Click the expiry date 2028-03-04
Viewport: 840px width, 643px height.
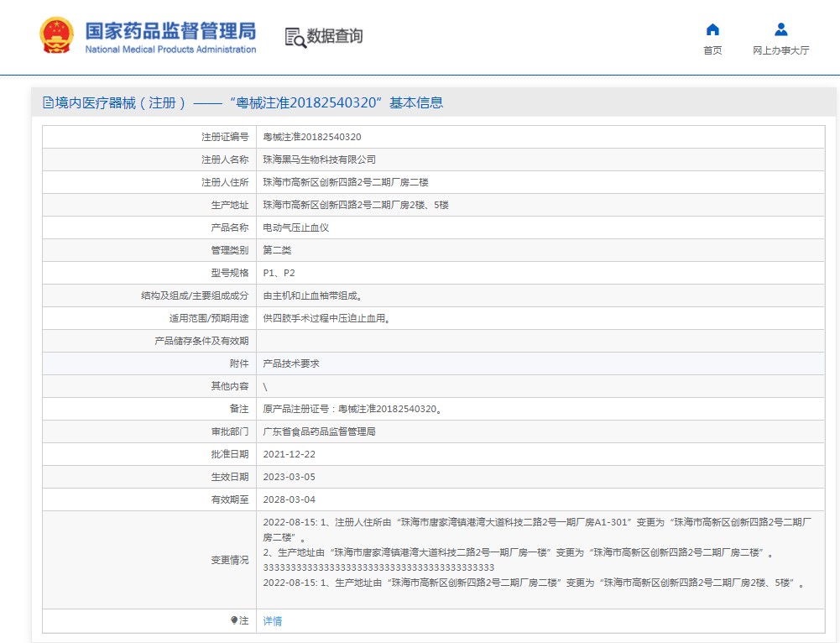290,499
